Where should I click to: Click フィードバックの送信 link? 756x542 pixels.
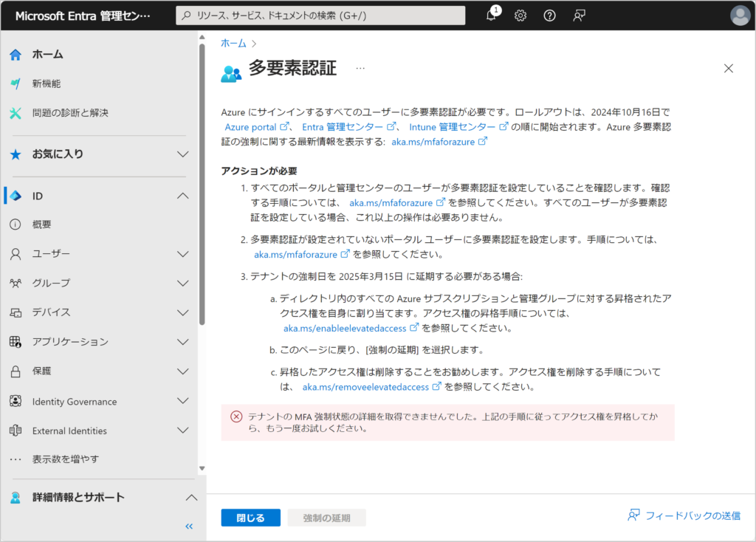click(684, 515)
